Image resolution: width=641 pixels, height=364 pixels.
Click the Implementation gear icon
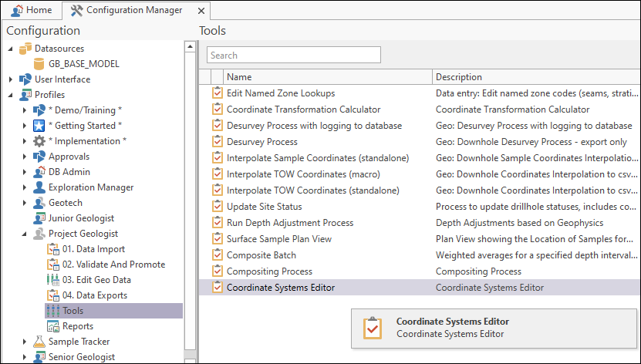coord(39,141)
